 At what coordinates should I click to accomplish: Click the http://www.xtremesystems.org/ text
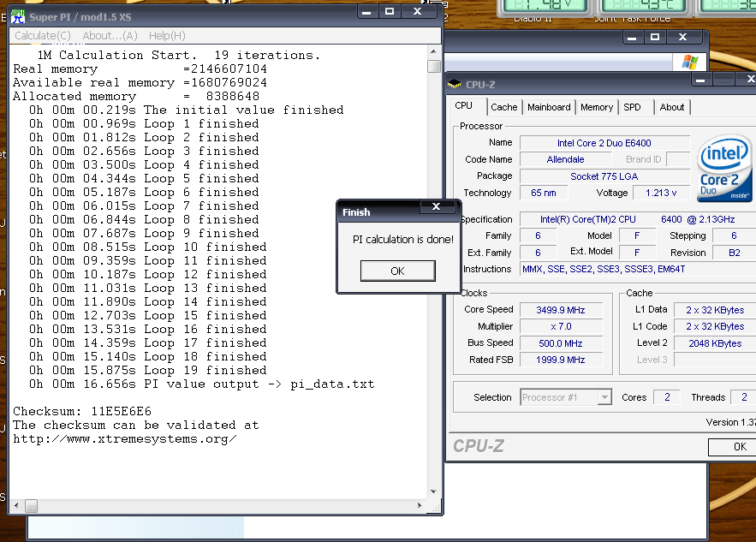124,438
